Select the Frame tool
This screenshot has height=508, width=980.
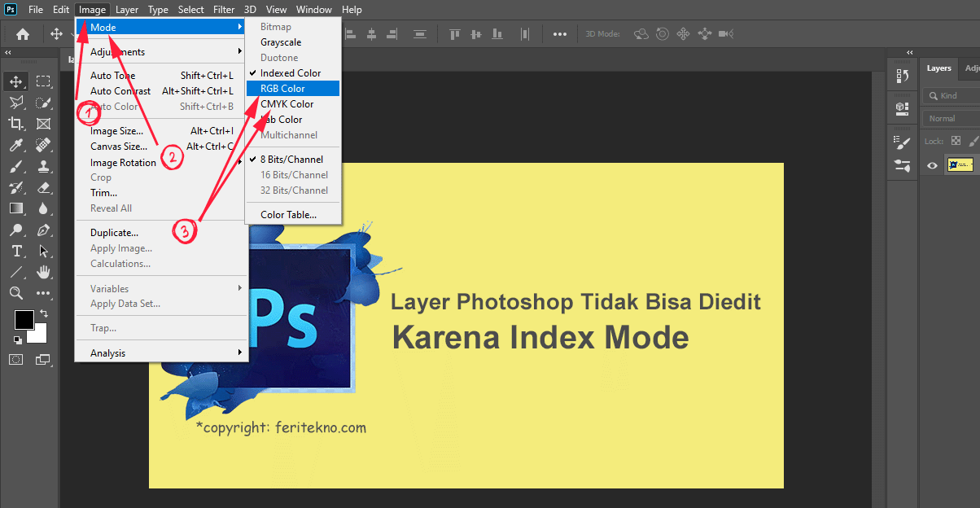pyautogui.click(x=43, y=124)
